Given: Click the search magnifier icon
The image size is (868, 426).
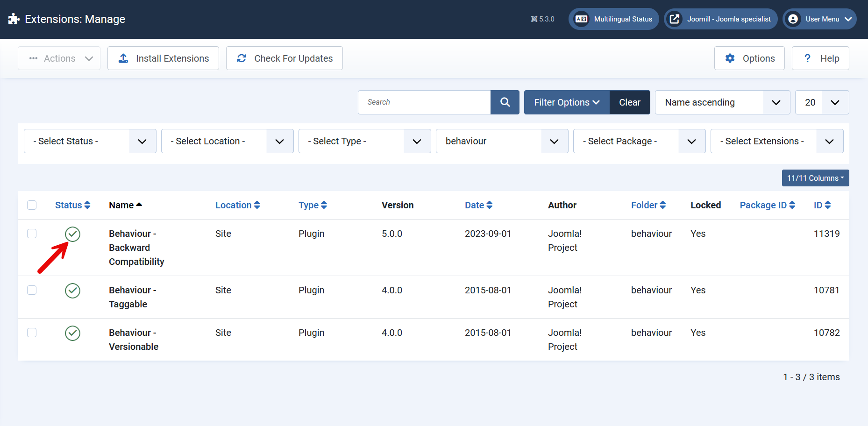Looking at the screenshot, I should click(505, 102).
